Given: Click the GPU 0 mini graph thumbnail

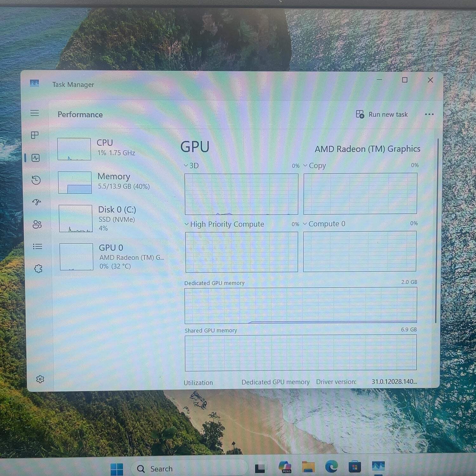Looking at the screenshot, I should click(76, 256).
